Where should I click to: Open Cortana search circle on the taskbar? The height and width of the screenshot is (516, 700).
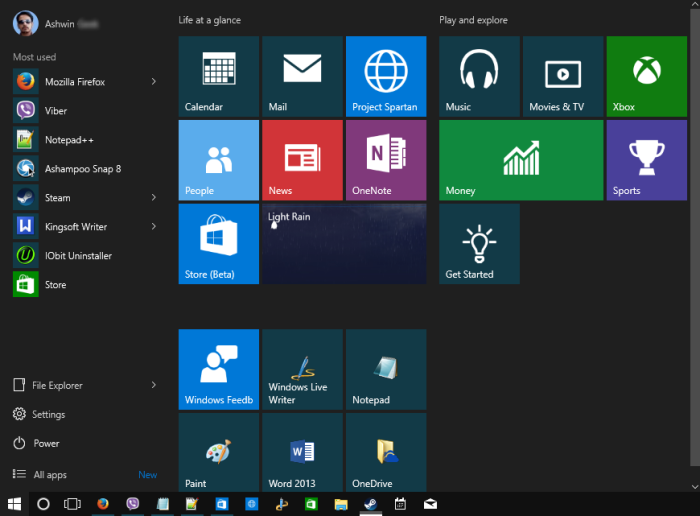43,504
